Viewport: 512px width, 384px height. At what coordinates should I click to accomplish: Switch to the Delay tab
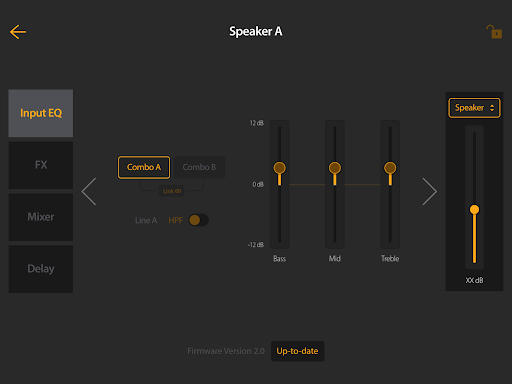[41, 269]
